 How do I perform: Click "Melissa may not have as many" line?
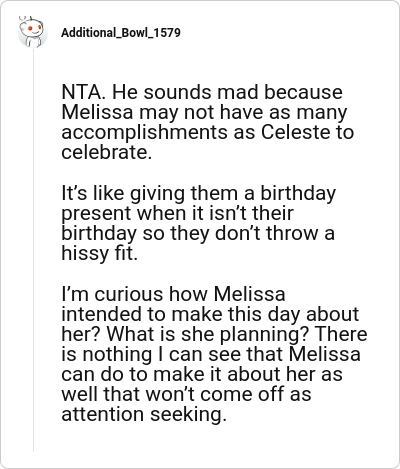pos(204,113)
